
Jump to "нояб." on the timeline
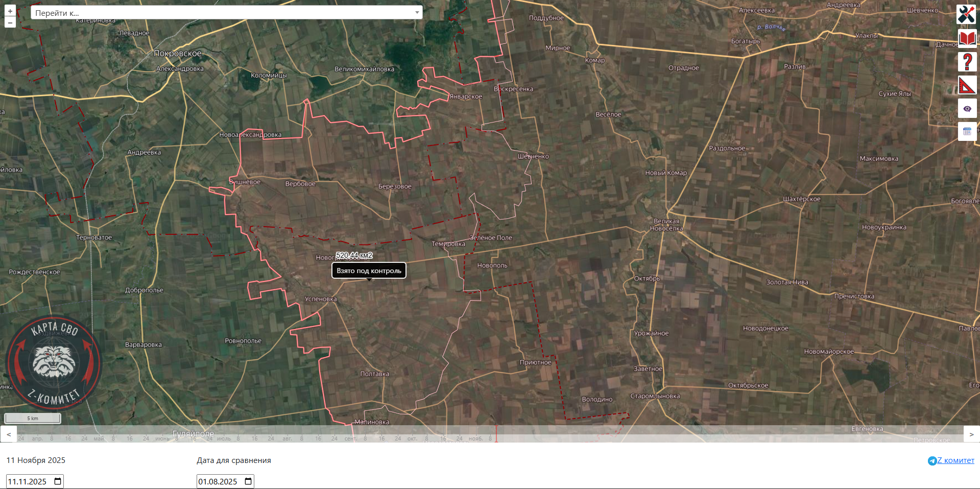point(475,438)
